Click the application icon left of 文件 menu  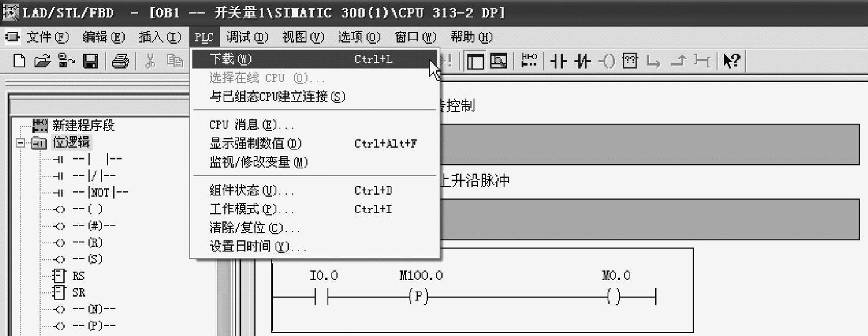click(x=12, y=37)
